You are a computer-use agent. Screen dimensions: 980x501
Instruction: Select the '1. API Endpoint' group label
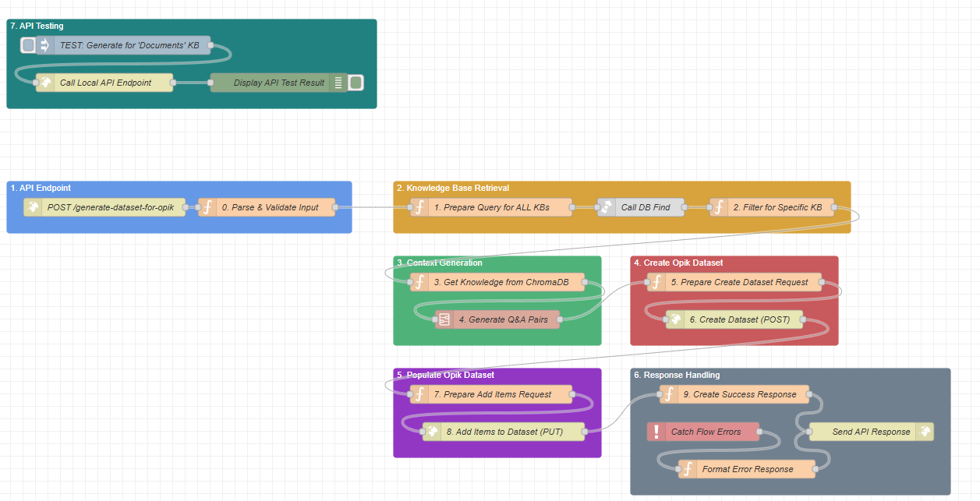tap(41, 188)
